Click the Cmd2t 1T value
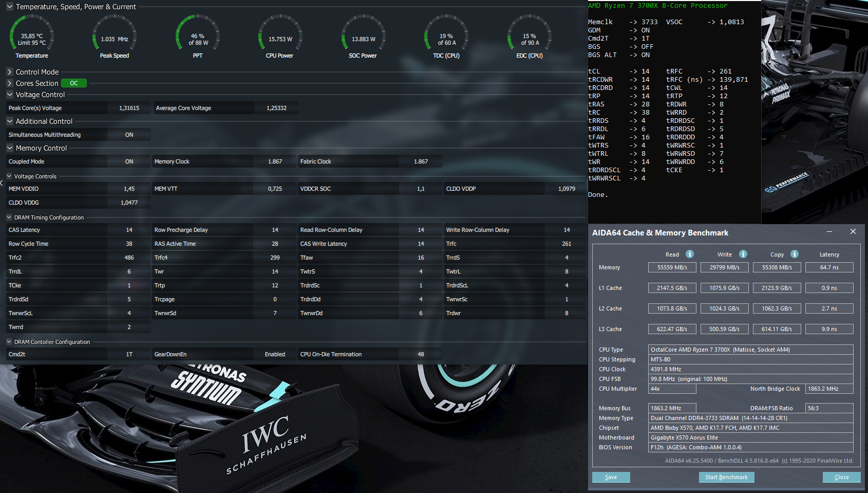868x493 pixels. [x=129, y=354]
